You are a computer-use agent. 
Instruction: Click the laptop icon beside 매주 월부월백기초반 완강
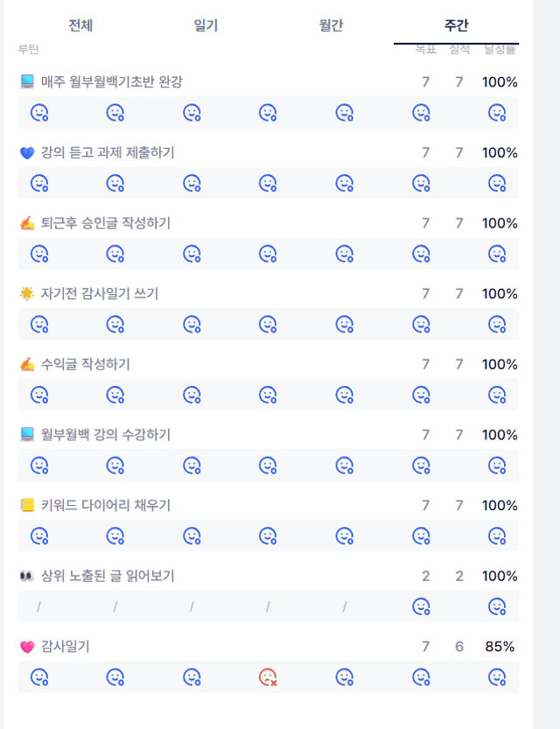27,82
